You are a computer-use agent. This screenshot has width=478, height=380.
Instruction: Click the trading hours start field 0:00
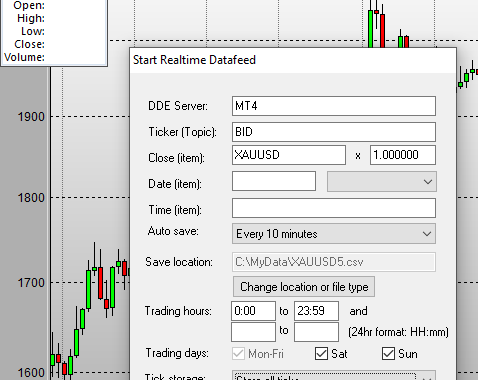[x=253, y=311]
